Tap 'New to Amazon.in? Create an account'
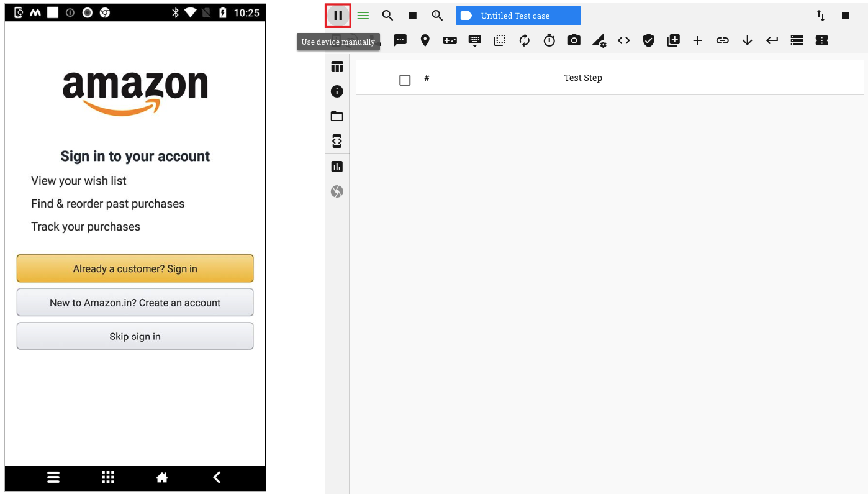The image size is (868, 499). click(x=135, y=303)
